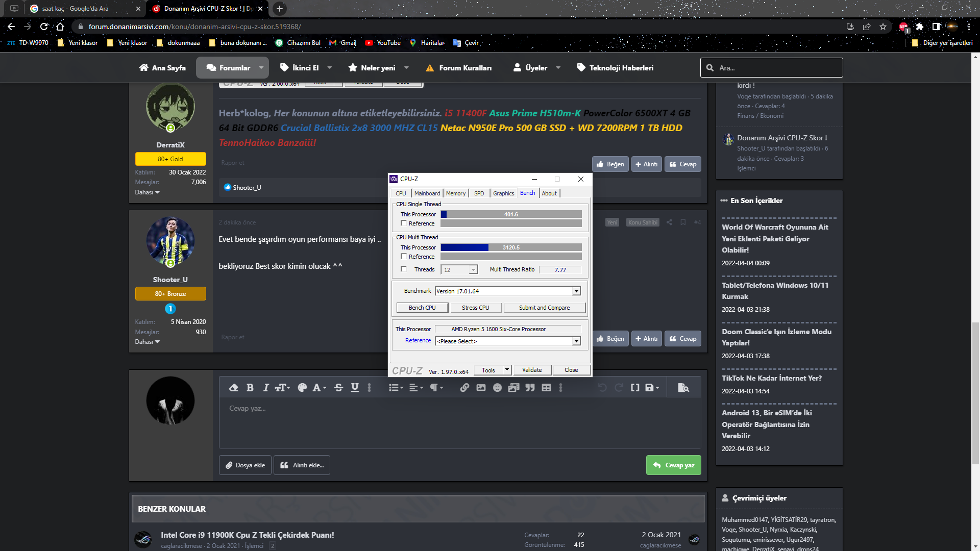Expand the CPU-Z Tools dropdown arrow
This screenshot has height=551, width=980.
[x=507, y=370]
